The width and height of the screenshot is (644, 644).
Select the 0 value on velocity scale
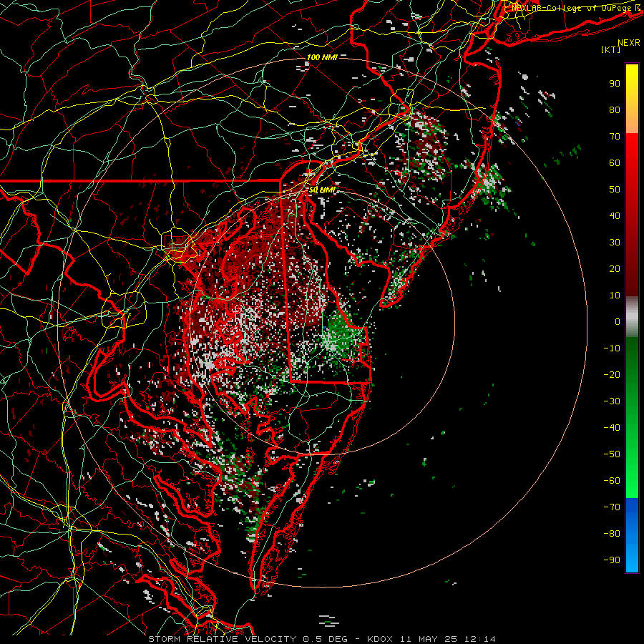coord(618,322)
